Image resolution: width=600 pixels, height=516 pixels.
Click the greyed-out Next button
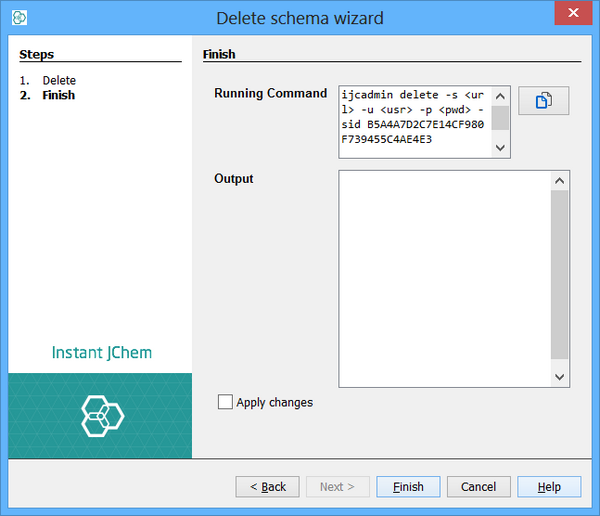(337, 487)
